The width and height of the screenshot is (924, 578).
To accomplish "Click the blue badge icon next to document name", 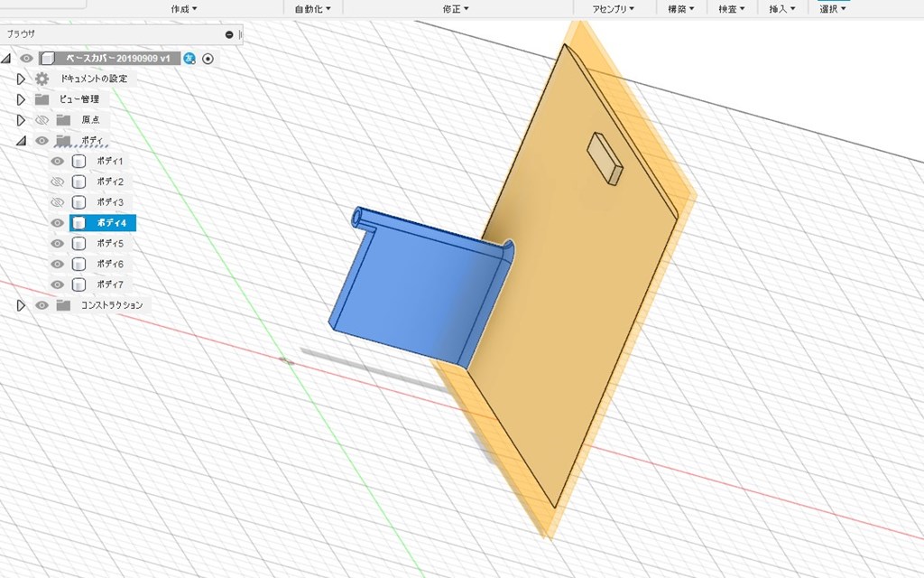I will click(189, 59).
